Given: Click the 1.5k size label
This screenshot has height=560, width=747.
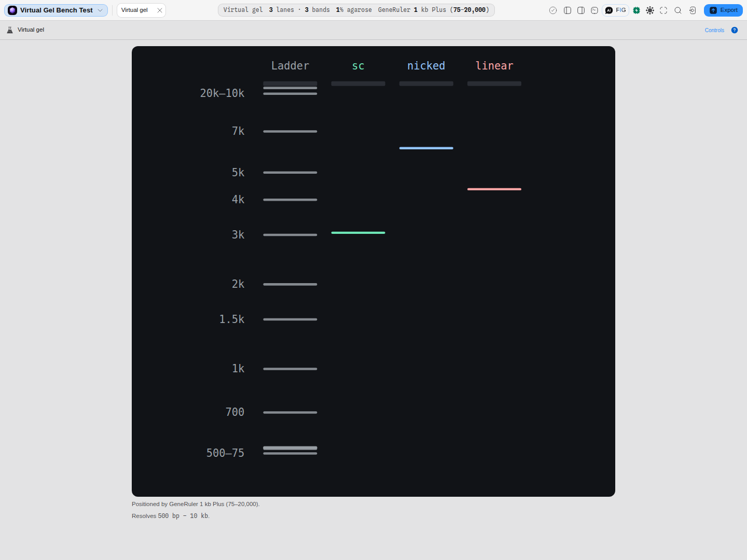Looking at the screenshot, I should 231,319.
